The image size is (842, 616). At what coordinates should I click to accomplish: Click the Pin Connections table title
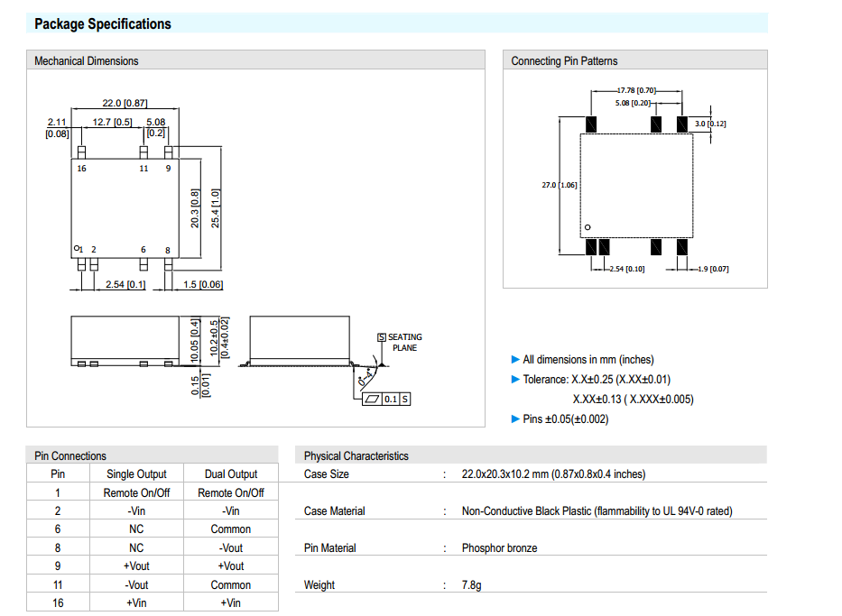pyautogui.click(x=70, y=456)
